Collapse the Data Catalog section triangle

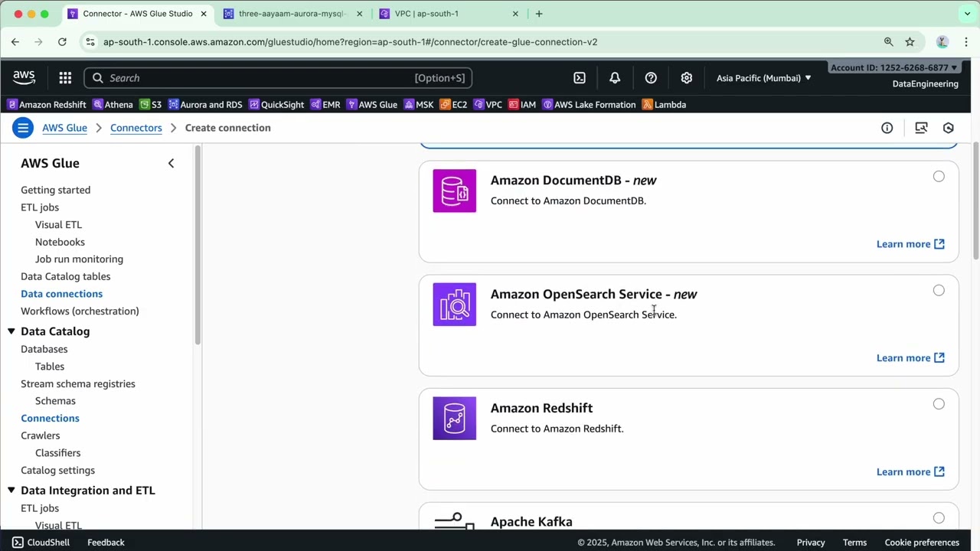11,331
